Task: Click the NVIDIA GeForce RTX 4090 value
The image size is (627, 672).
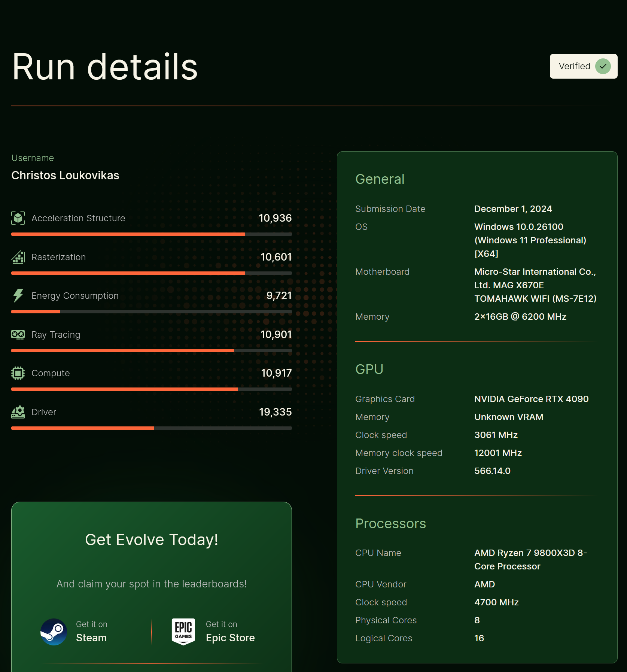Action: point(532,399)
